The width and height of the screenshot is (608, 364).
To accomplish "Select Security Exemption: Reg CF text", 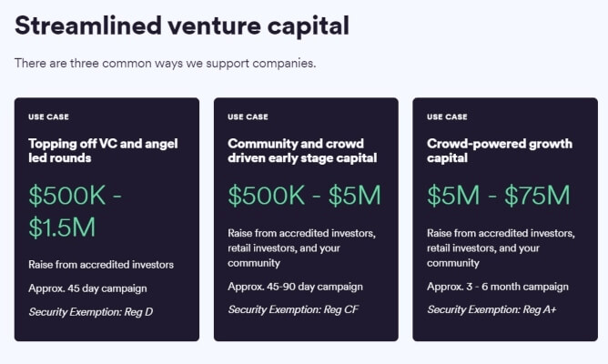I will [x=293, y=309].
